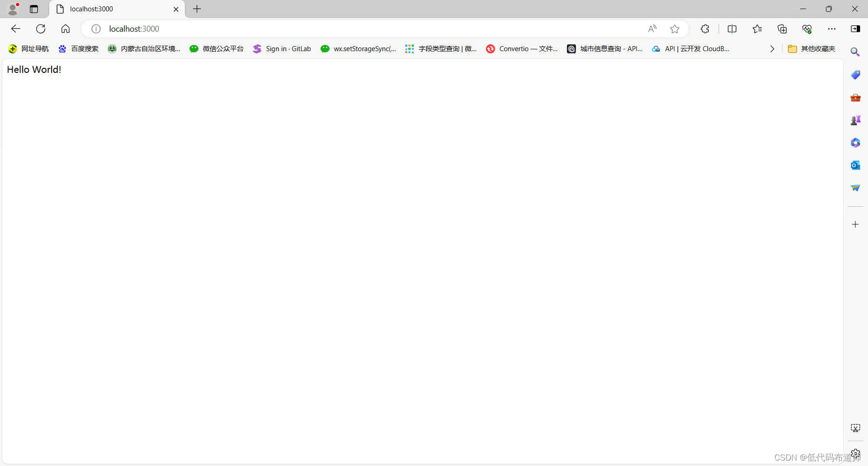The height and width of the screenshot is (466, 868).
Task: Reload the localhost:3000 page
Action: [41, 29]
